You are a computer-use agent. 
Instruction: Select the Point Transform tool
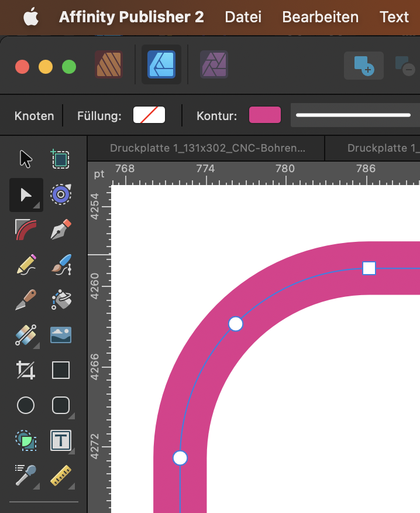coord(61,194)
